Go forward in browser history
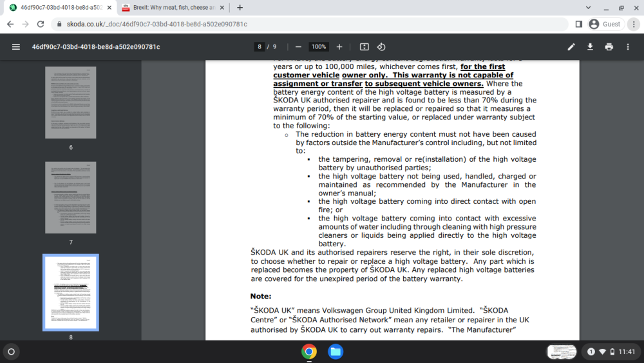Image resolution: width=644 pixels, height=363 pixels. (26, 25)
